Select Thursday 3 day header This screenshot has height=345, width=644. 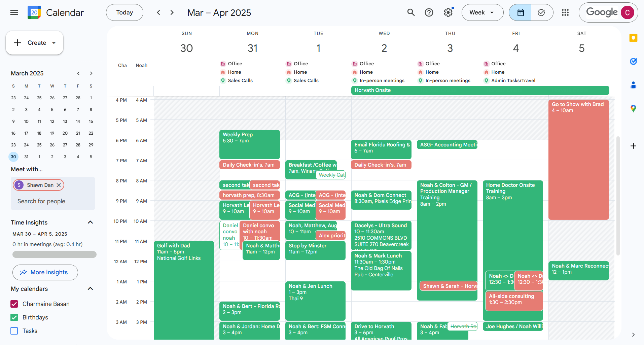(450, 48)
